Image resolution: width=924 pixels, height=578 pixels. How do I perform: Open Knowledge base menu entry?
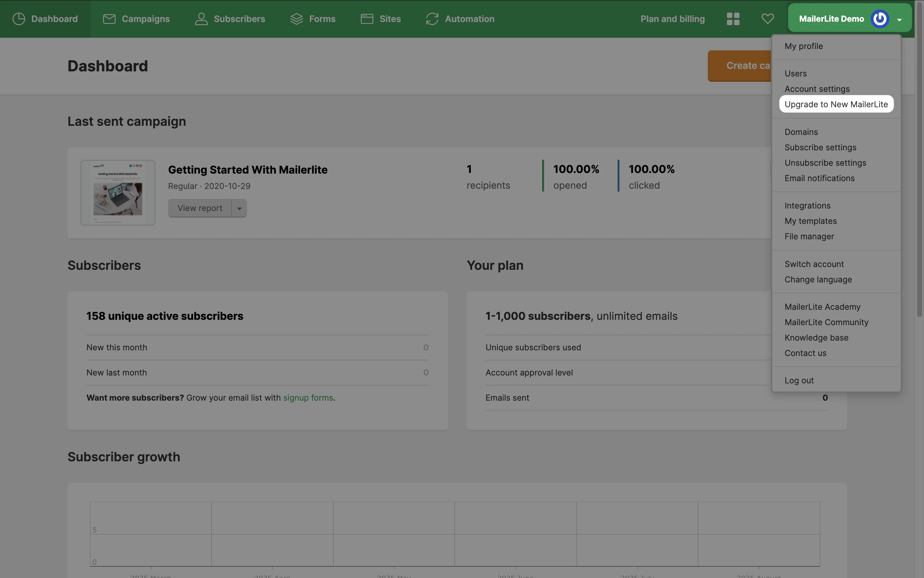(x=816, y=338)
